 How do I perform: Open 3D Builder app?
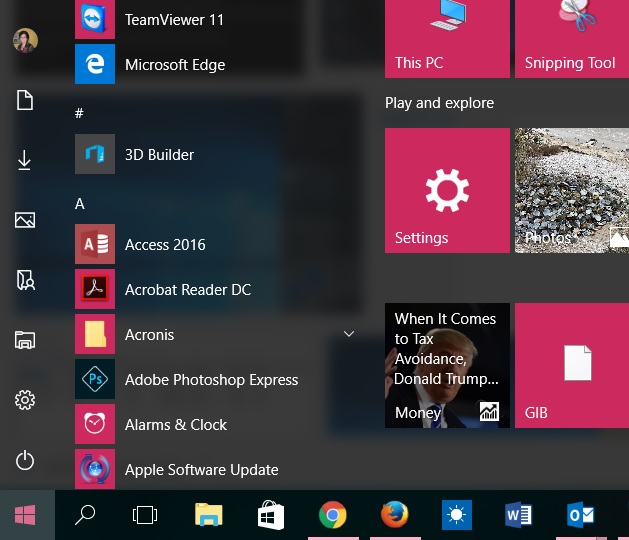pos(159,155)
